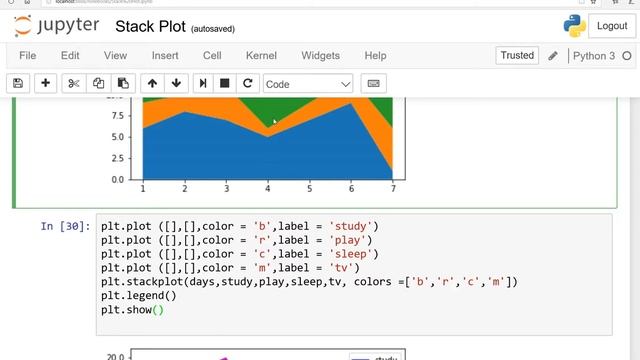
Task: Click the save and checkpoint icon
Action: 18,84
